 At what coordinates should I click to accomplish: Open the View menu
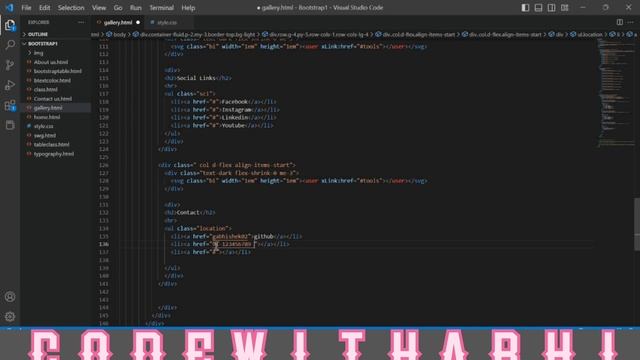click(x=99, y=8)
